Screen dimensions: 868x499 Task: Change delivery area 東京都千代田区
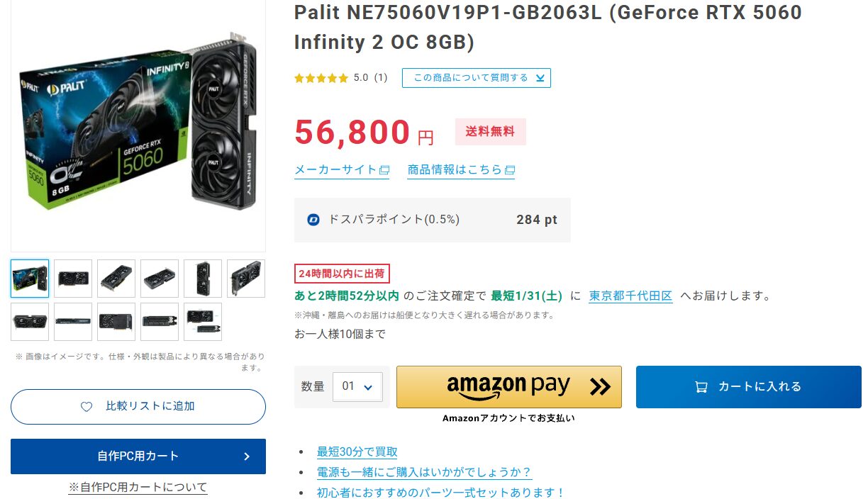pos(630,296)
